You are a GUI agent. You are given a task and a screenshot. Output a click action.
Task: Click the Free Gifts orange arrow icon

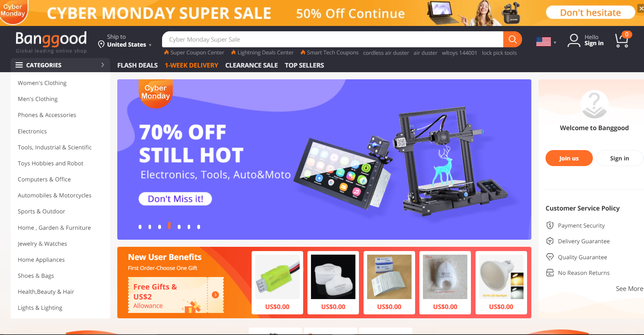pos(215,295)
